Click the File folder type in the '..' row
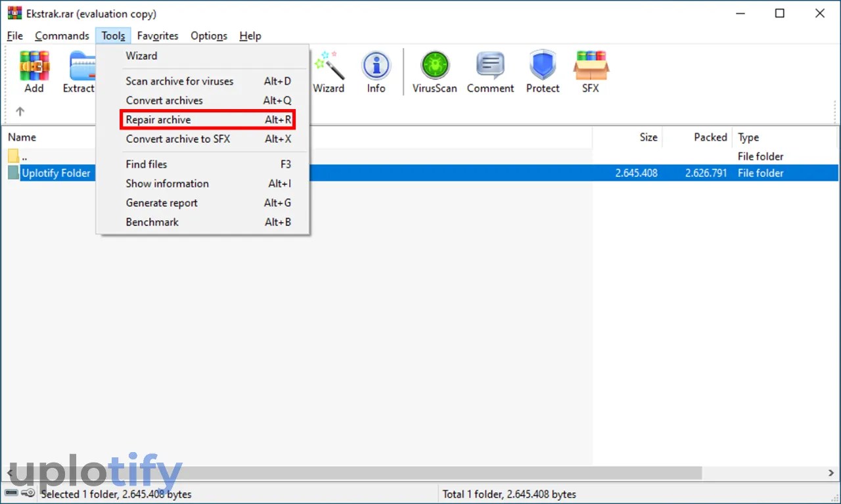 tap(760, 156)
